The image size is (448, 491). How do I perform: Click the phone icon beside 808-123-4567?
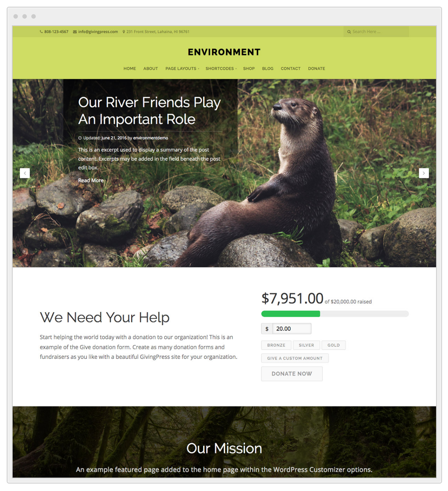pyautogui.click(x=41, y=32)
